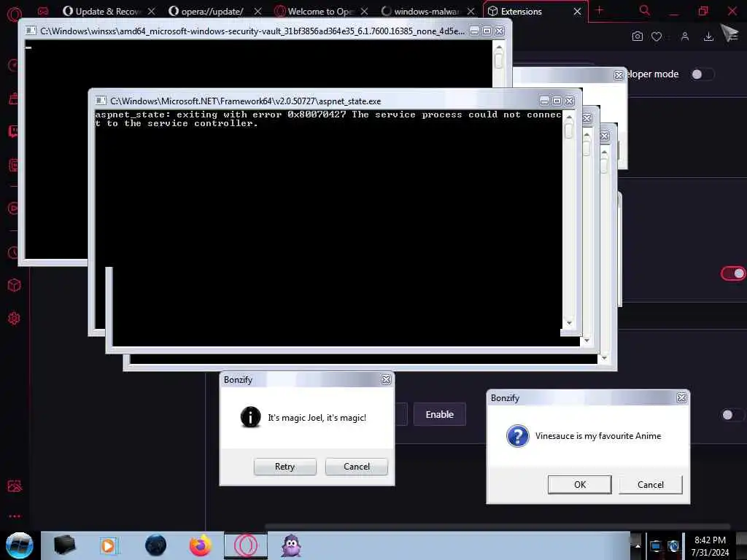This screenshot has width=747, height=560.
Task: Close the Vinesauce Bonzify dialog
Action: click(682, 397)
